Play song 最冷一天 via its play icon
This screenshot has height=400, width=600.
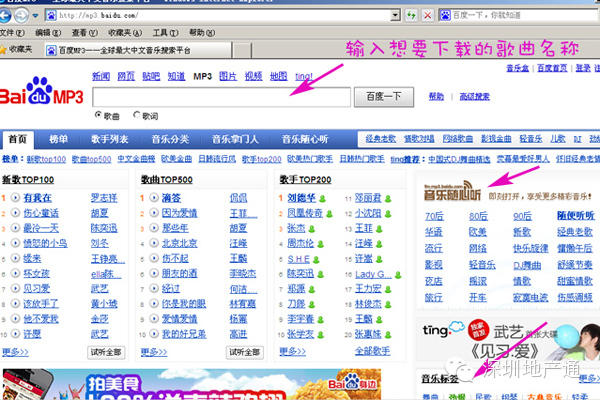15,228
